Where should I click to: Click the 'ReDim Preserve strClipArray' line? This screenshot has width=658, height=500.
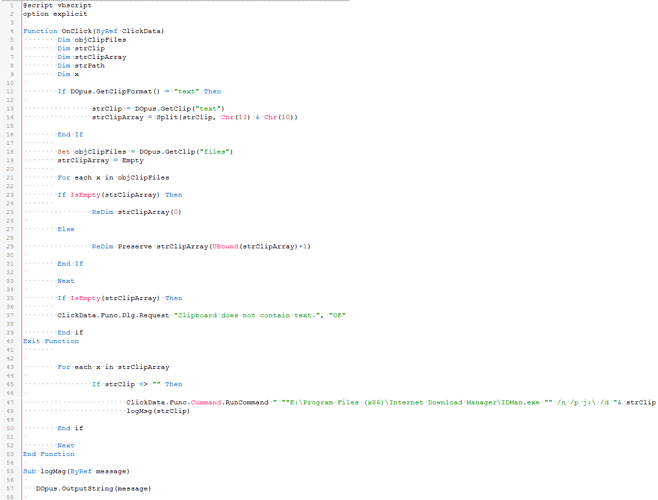[x=201, y=246]
